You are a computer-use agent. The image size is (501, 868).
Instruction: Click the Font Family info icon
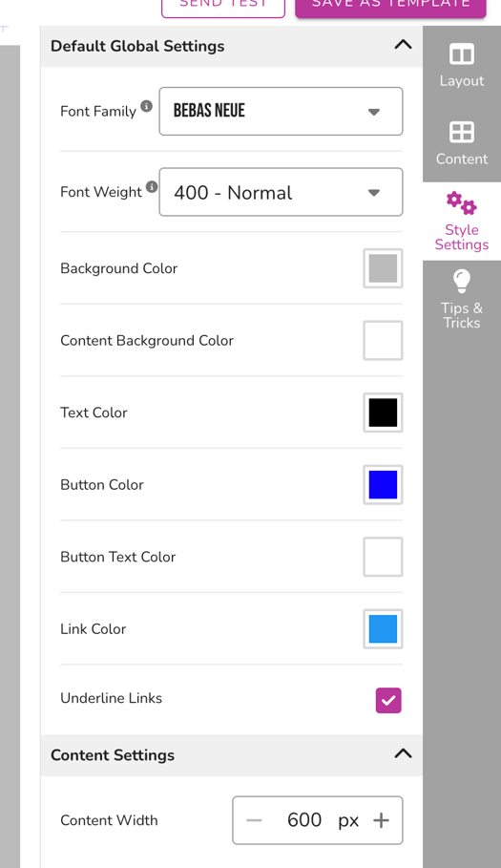coord(147,106)
